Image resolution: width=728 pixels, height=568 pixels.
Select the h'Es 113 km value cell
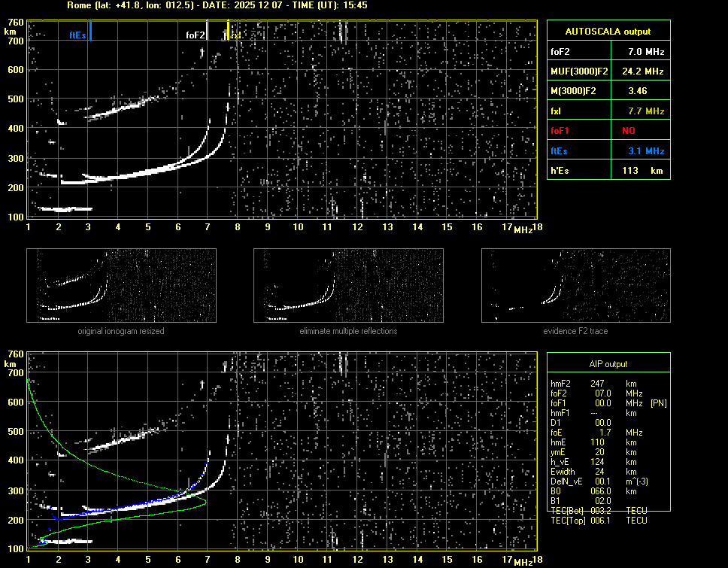[x=639, y=171]
